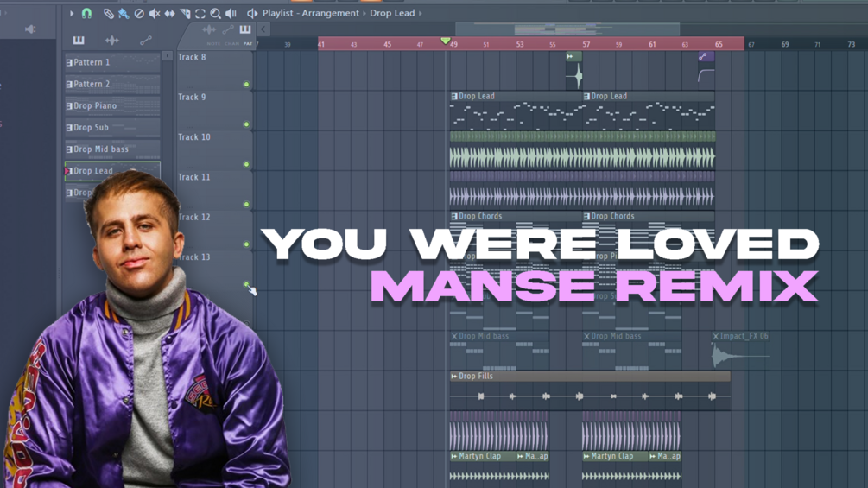Screen dimensions: 868x488
Task: Open second Drop Lead clip menu icon
Action: tap(586, 96)
